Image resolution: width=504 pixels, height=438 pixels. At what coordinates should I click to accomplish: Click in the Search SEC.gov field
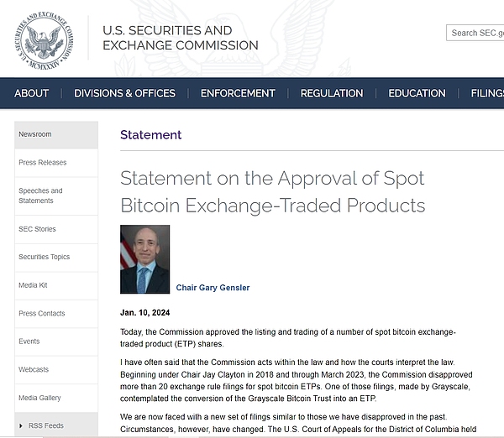coord(475,34)
